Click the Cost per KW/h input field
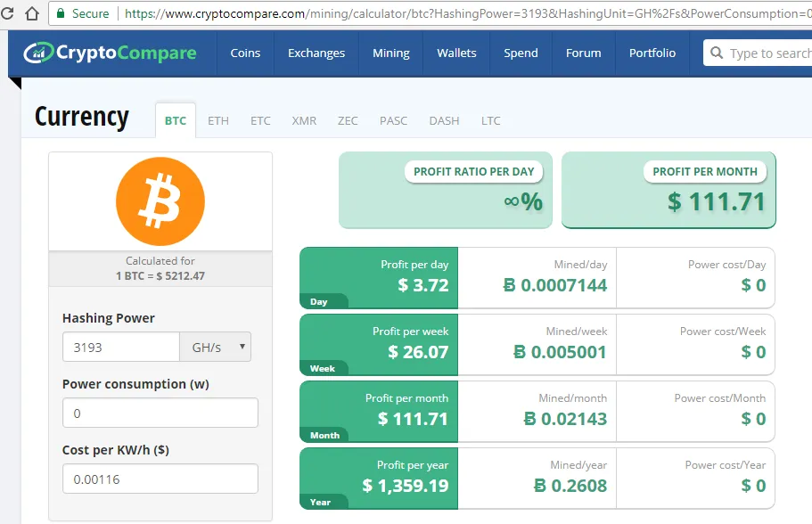The height and width of the screenshot is (524, 812). click(160, 479)
